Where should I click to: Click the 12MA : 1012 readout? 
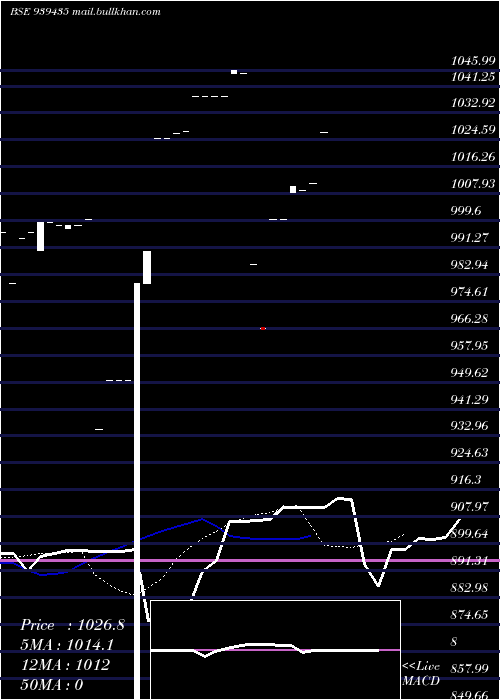tap(66, 665)
